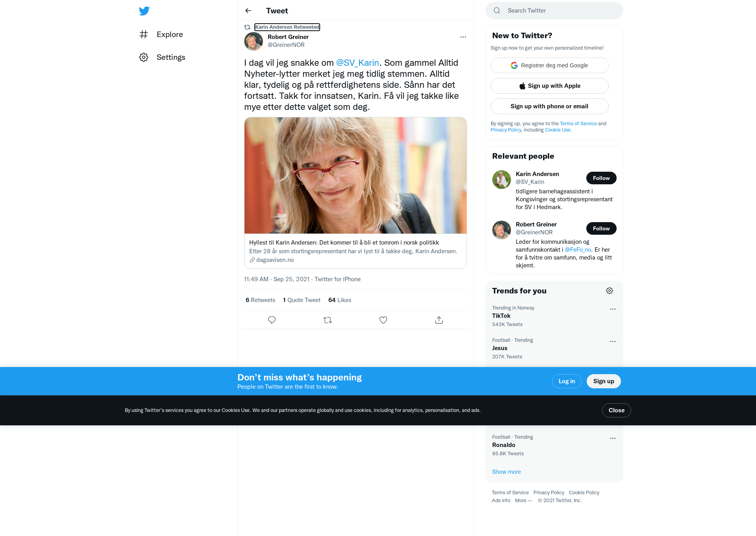The image size is (756, 536).
Task: Open the @SV_Karin mention link
Action: (358, 63)
